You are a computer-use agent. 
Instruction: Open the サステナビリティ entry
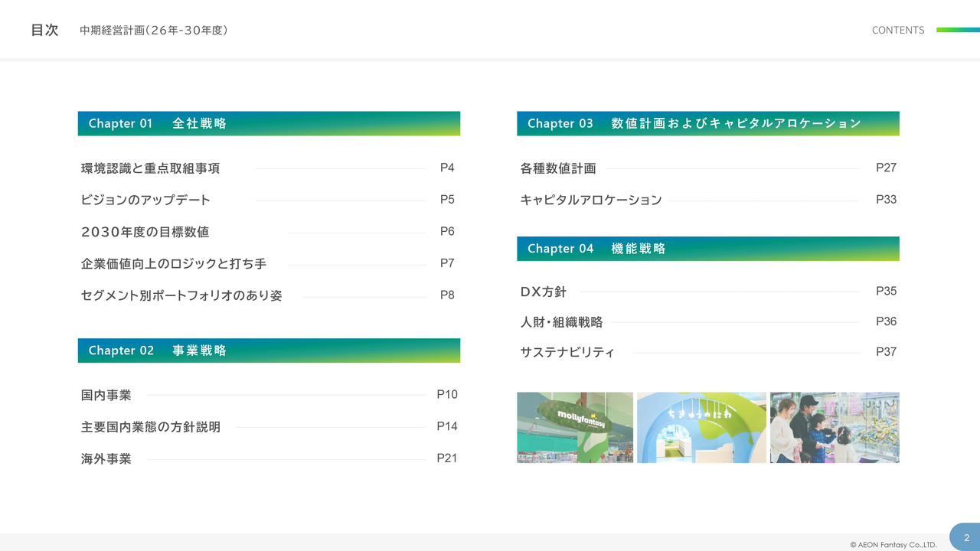[567, 353]
